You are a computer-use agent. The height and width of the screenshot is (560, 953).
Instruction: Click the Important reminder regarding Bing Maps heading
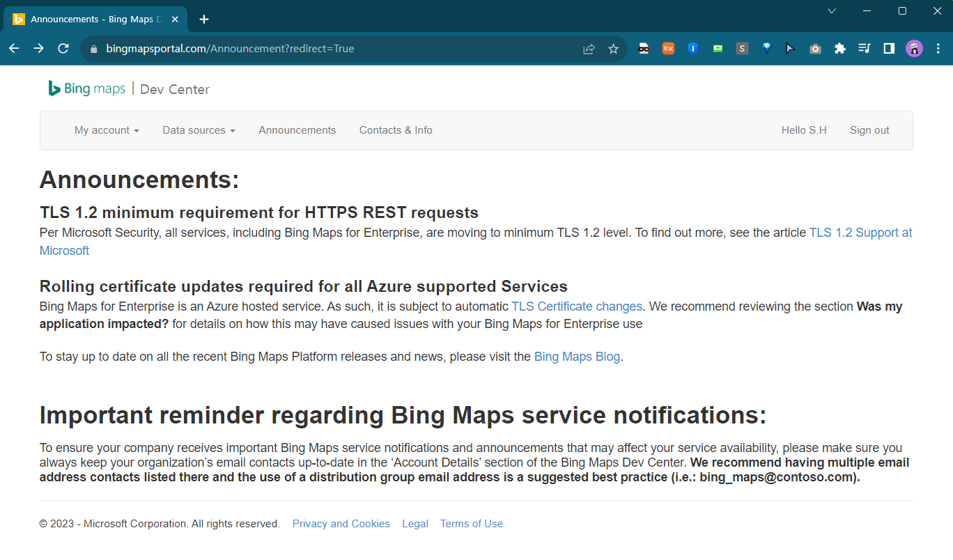tap(403, 415)
